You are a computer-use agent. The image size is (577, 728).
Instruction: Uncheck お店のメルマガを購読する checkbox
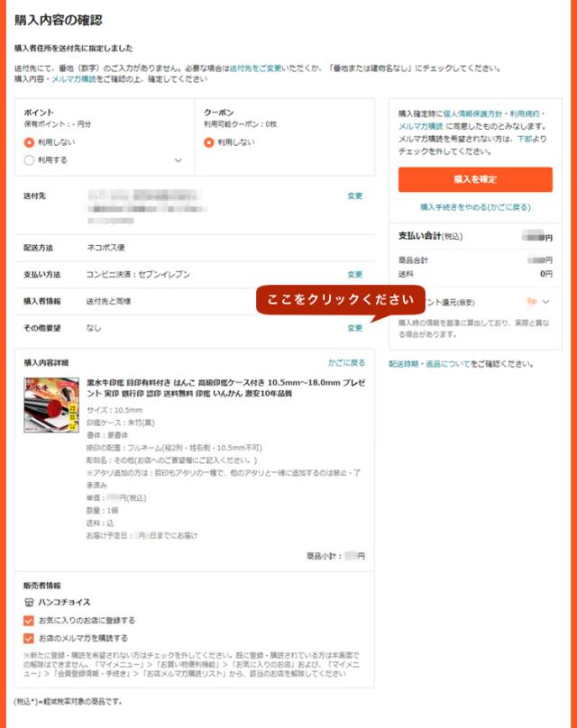click(x=28, y=638)
